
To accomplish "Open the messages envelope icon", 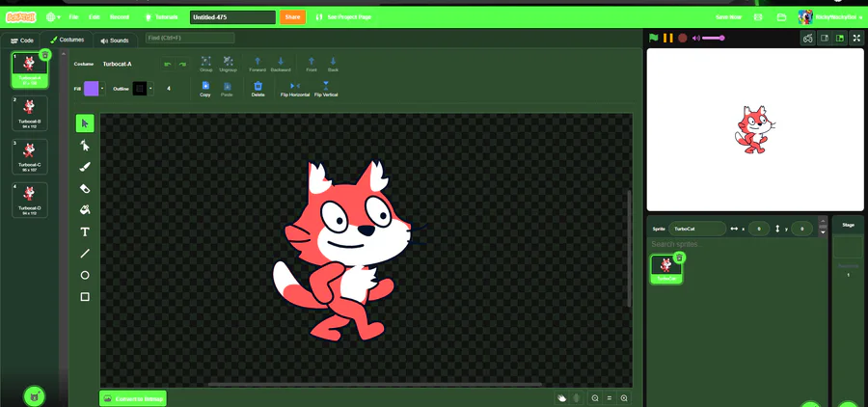I will pyautogui.click(x=758, y=17).
